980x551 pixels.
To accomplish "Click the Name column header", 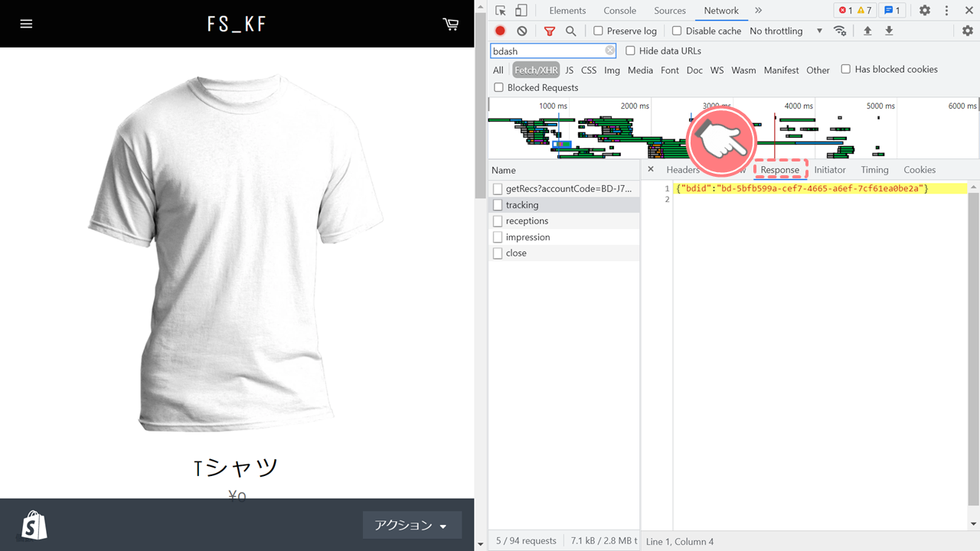I will (563, 170).
